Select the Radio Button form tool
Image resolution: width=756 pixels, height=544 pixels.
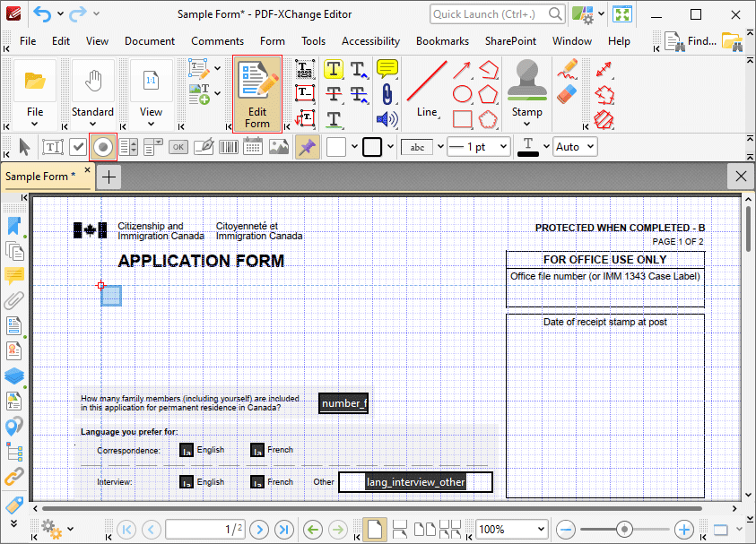pos(103,147)
